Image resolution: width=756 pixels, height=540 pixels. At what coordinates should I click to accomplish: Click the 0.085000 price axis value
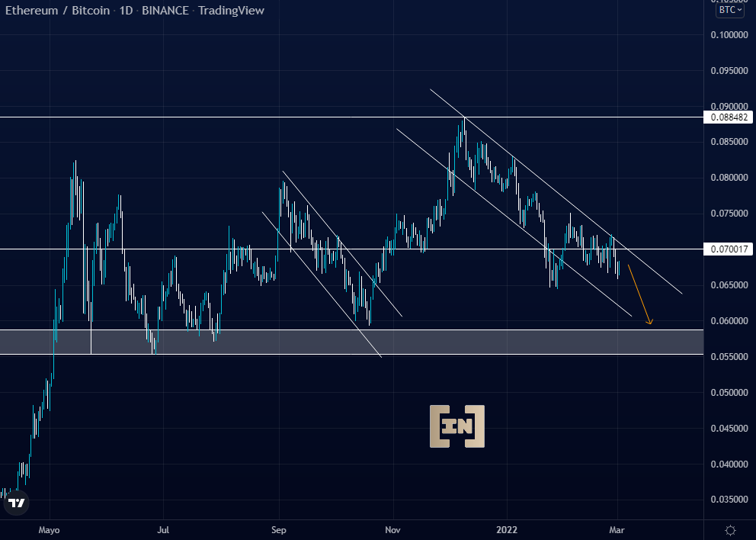(729, 142)
